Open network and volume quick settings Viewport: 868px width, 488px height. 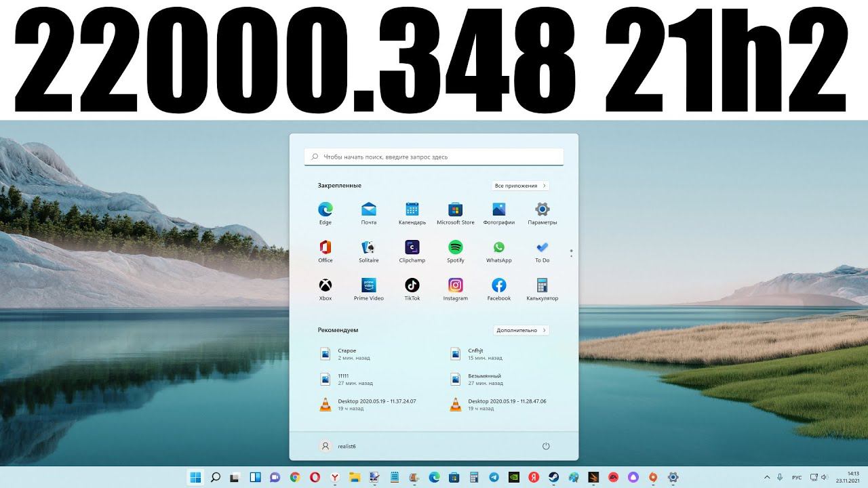tap(821, 477)
